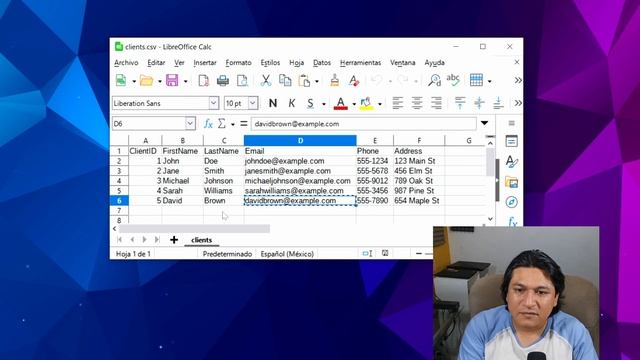
Task: Open the Formato menu
Action: (x=238, y=62)
